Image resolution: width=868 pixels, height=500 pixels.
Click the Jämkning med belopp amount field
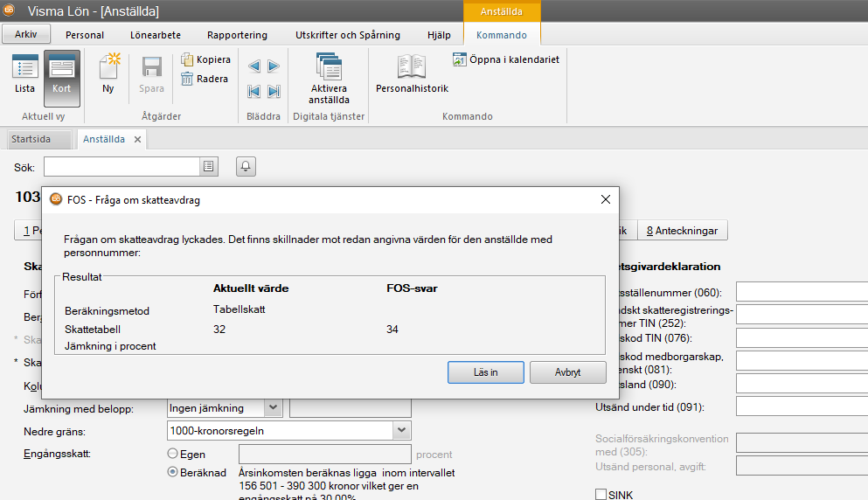point(351,408)
